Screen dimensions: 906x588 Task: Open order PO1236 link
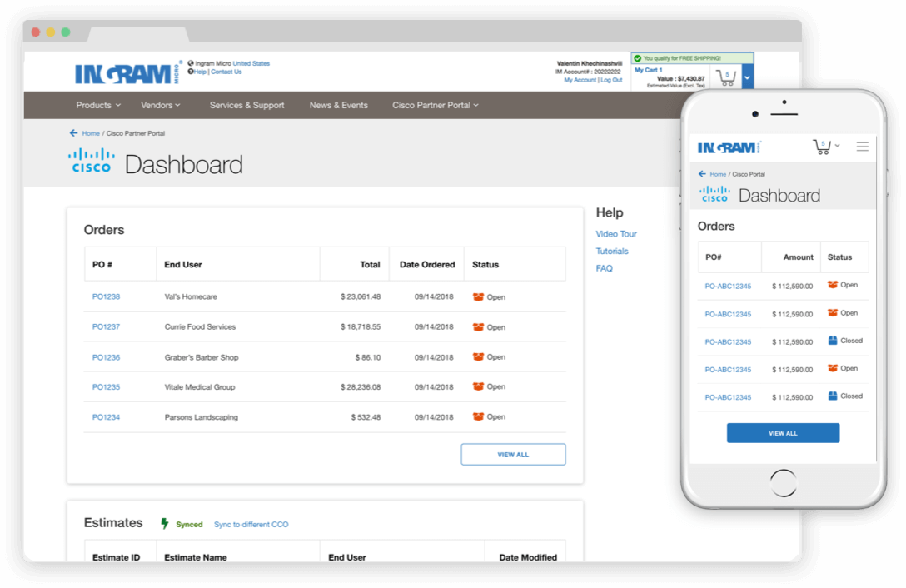click(x=106, y=357)
